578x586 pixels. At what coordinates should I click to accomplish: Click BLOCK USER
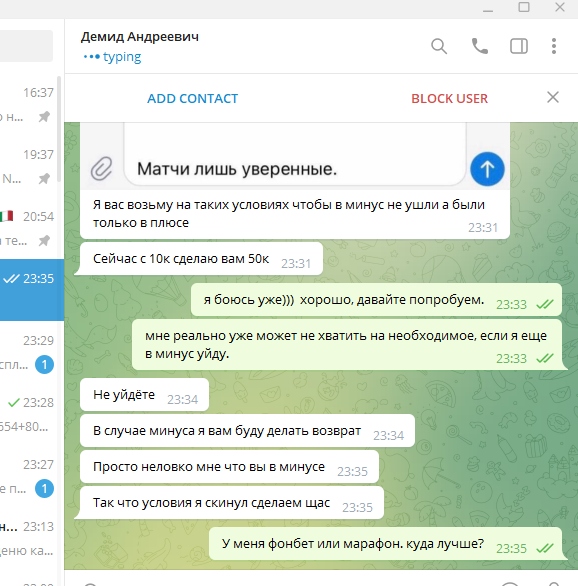point(449,98)
